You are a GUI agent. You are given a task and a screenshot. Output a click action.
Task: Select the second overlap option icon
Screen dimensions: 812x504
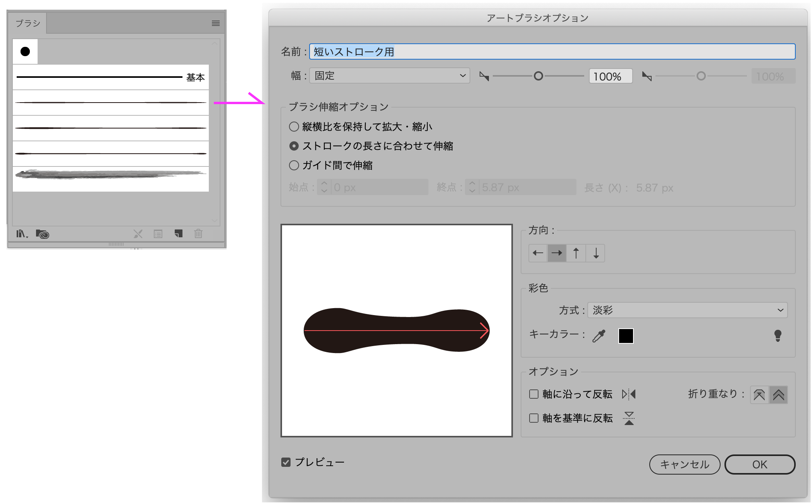(778, 395)
